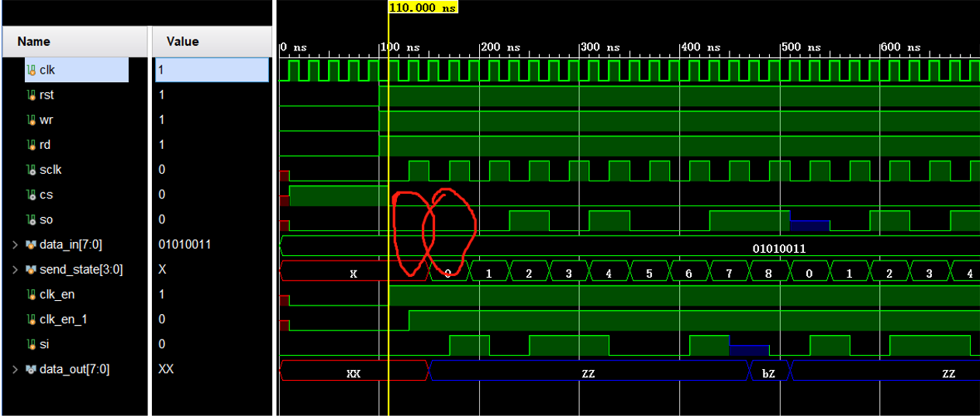Image resolution: width=980 pixels, height=418 pixels.
Task: Click the clk_en_1 signal icon
Action: click(x=31, y=319)
